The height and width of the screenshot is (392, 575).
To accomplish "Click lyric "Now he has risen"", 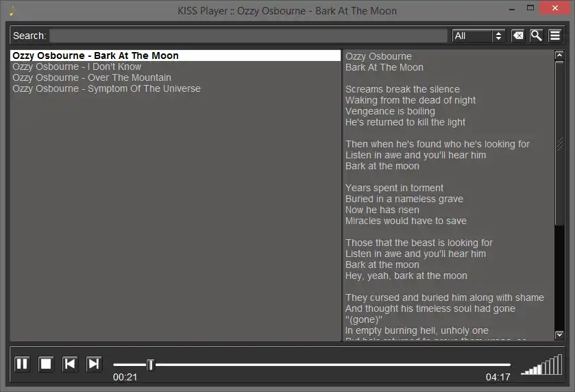I will [x=382, y=210].
